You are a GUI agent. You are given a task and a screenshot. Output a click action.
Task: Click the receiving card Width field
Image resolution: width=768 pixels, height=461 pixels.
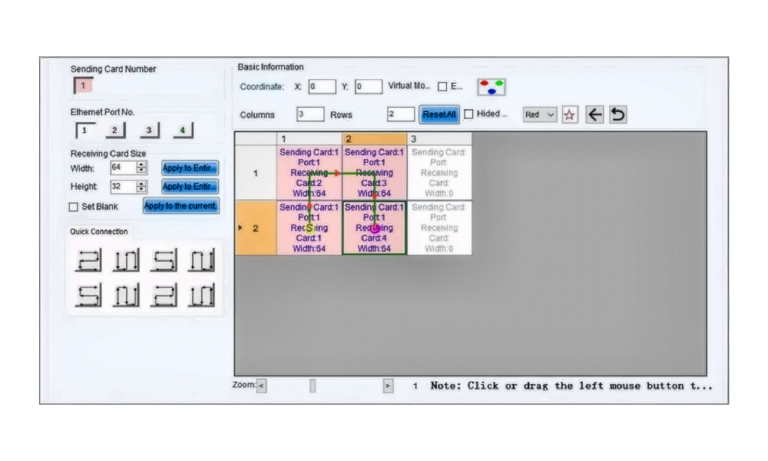coord(123,168)
